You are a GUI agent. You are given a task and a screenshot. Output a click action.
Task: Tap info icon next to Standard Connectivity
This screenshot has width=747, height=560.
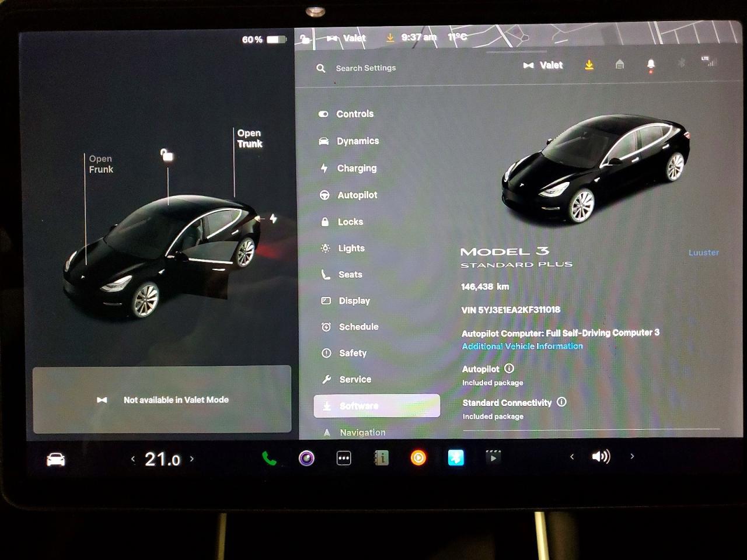coord(561,402)
